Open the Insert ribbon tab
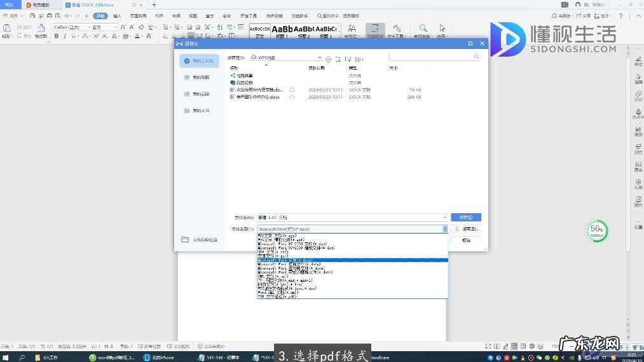 [x=118, y=16]
